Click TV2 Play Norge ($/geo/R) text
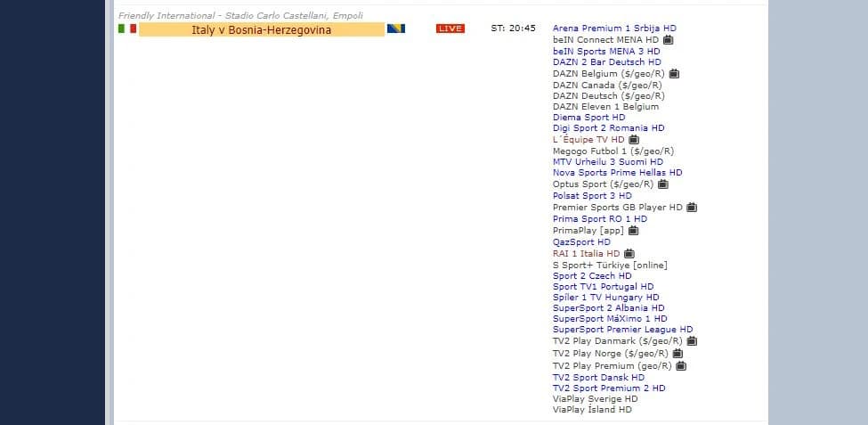This screenshot has height=425, width=868. pos(611,354)
